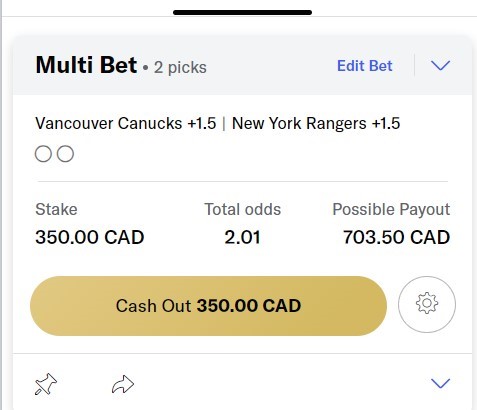Click total odds value 2.01
The width and height of the screenshot is (477, 410).
[242, 237]
